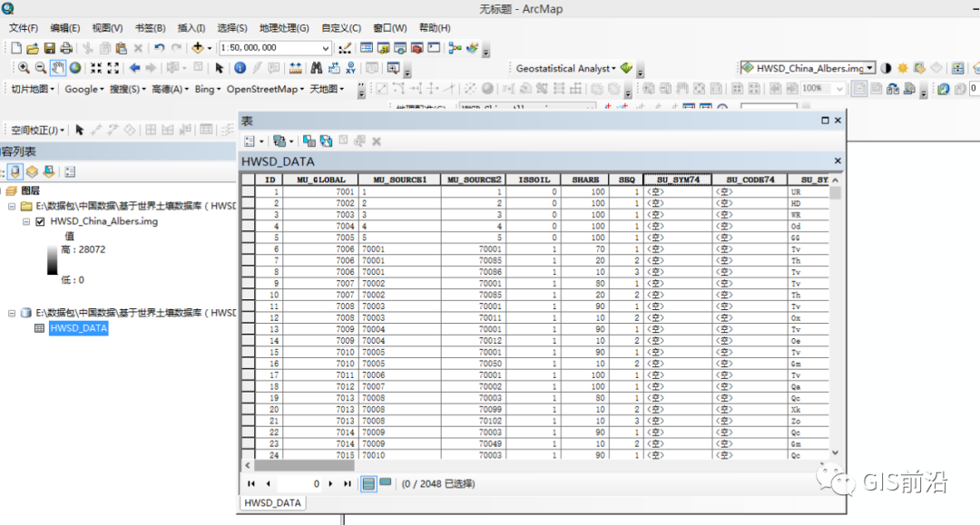Screen dimensions: 980x525
Task: Open the Python window icon
Action: 434,48
